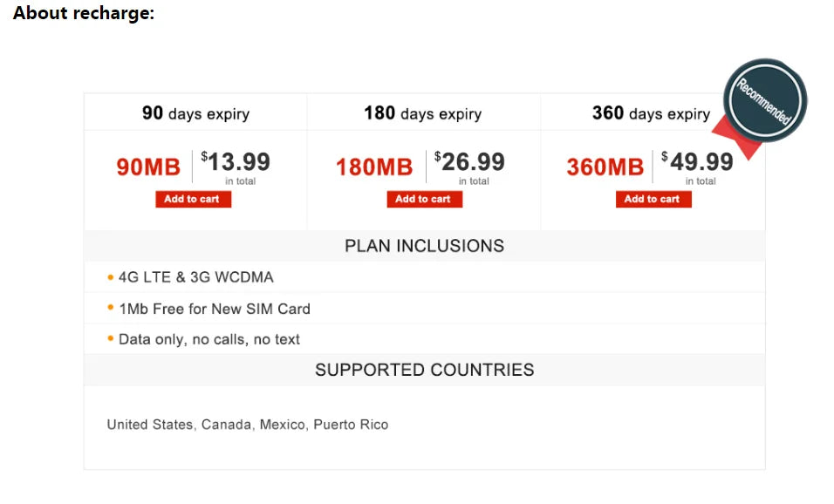Add the 90MB plan to cart
The height and width of the screenshot is (504, 834).
(193, 199)
